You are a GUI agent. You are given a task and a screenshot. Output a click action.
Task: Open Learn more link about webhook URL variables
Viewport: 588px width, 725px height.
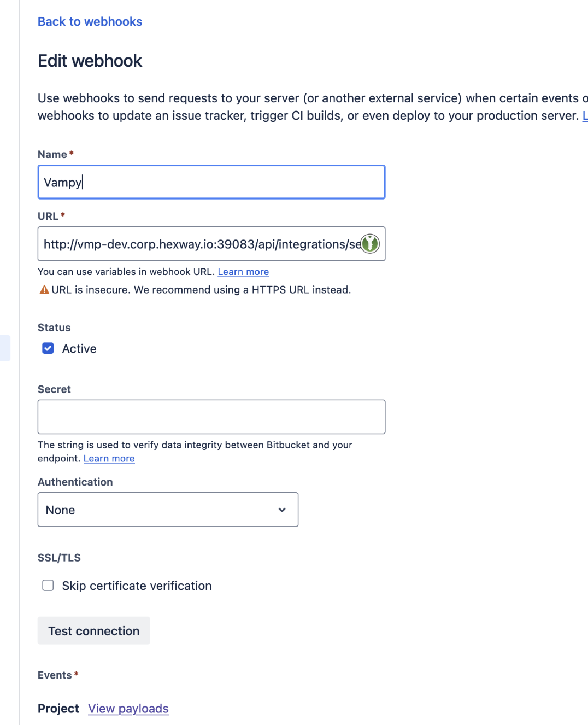point(243,272)
